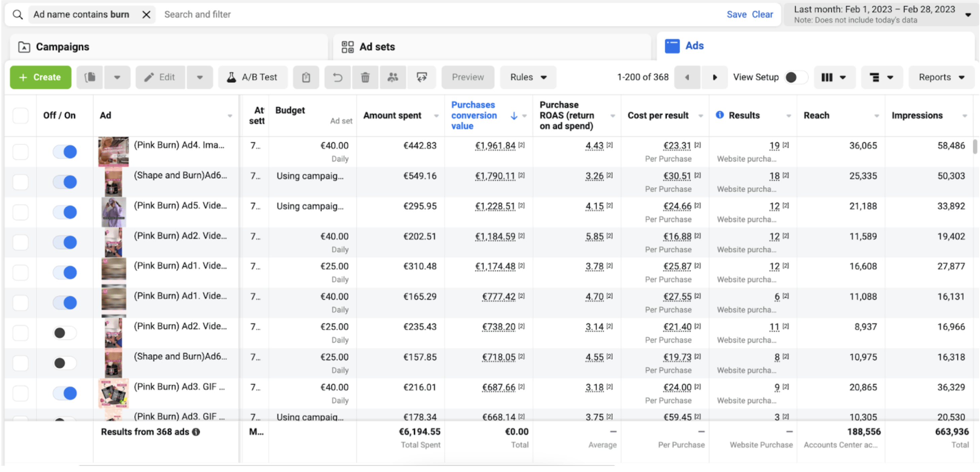Click the trash delete icon
The image size is (980, 472).
[x=365, y=78]
